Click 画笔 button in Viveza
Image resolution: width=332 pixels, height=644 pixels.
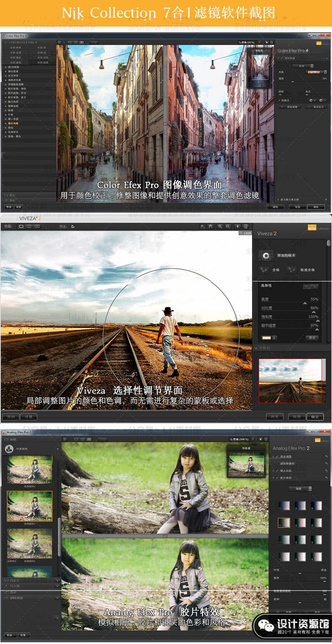(x=274, y=417)
